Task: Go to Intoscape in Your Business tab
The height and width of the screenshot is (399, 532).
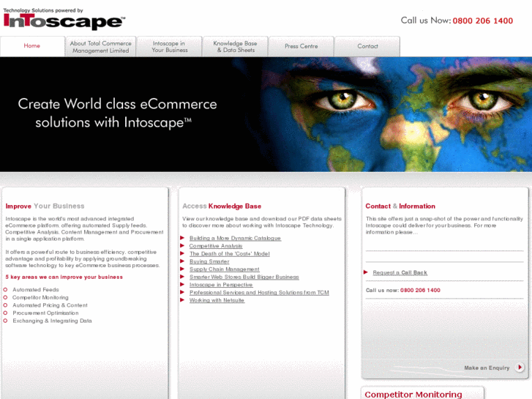Action: [169, 47]
